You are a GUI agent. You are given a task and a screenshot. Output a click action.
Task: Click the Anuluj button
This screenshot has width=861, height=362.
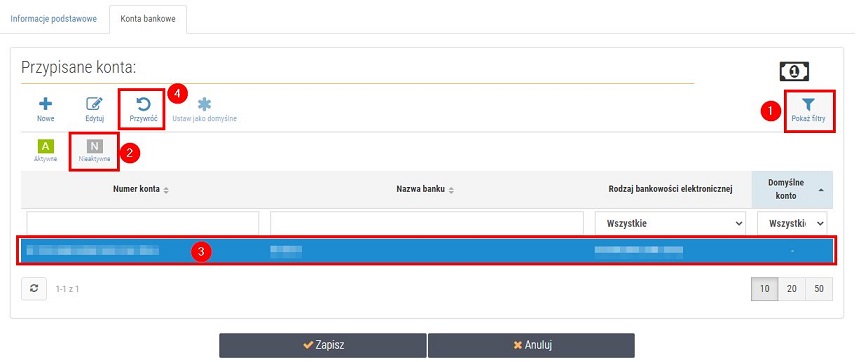tap(532, 345)
